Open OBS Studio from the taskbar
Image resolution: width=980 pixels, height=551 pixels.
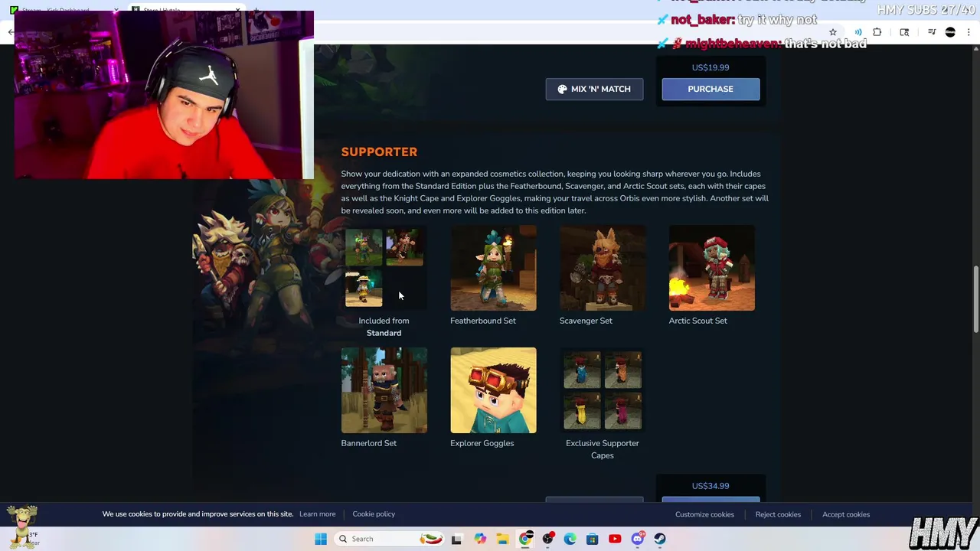[x=548, y=539]
